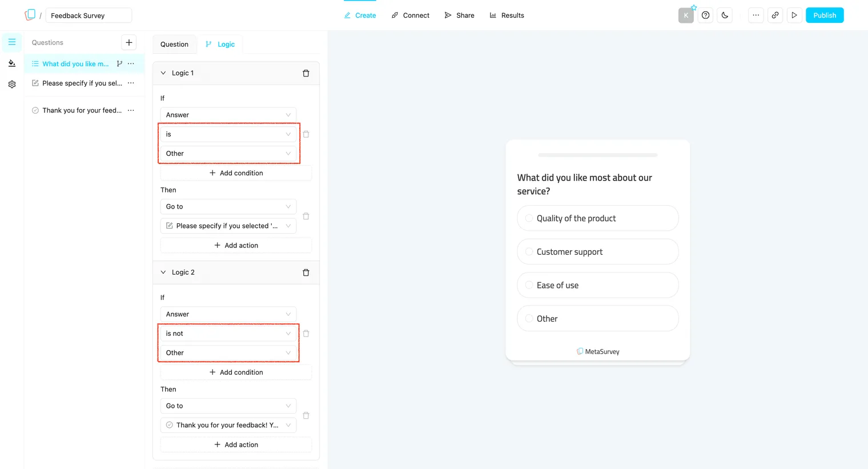Viewport: 868px width, 469px height.
Task: Open the three-dots more options in header
Action: tap(756, 15)
